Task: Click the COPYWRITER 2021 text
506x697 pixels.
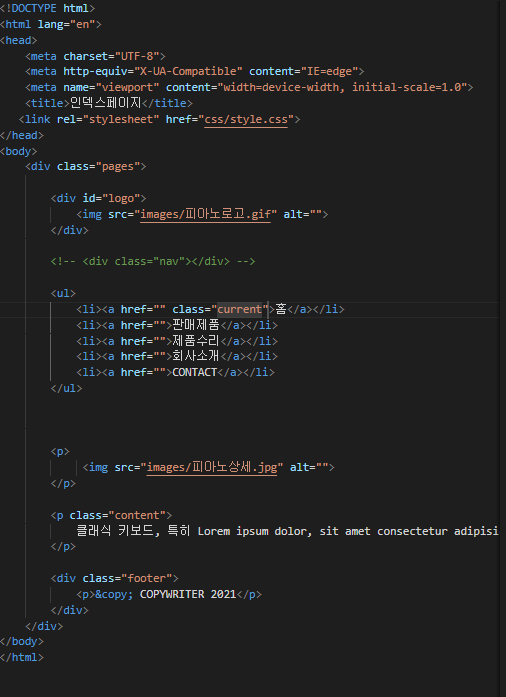Action: tap(188, 594)
